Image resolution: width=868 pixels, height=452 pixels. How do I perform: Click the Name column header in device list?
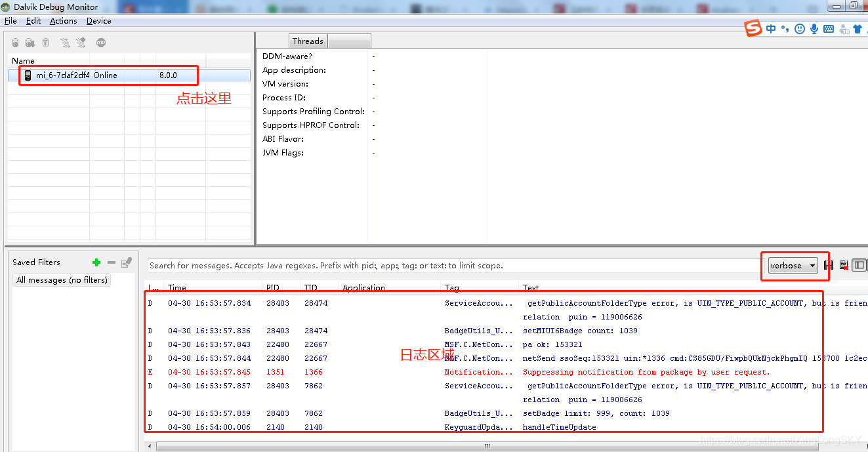[23, 60]
